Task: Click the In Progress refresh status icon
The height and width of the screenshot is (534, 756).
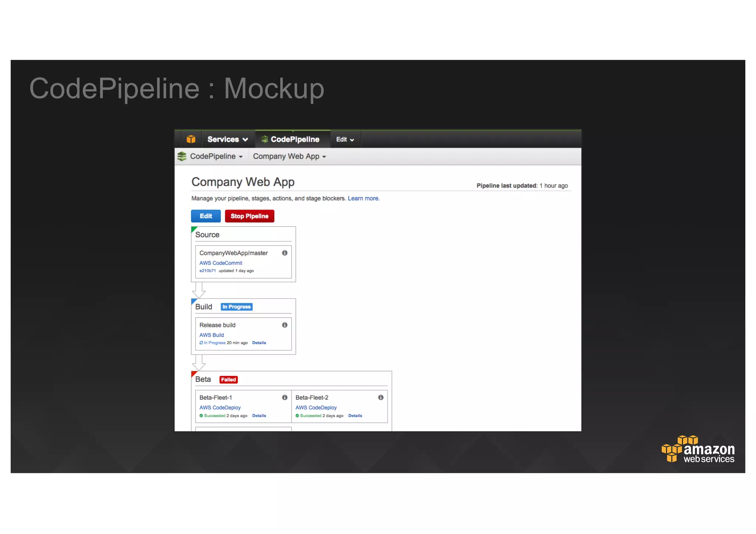Action: coord(201,343)
